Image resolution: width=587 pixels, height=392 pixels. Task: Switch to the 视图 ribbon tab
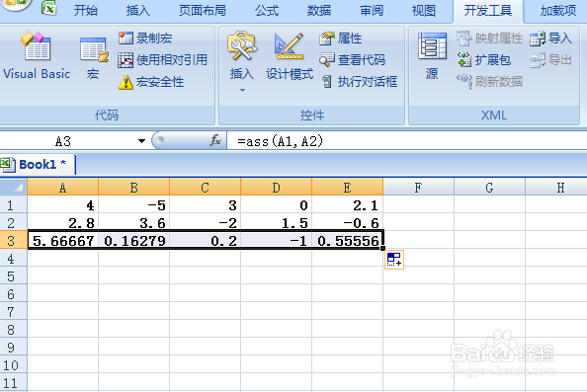[x=424, y=11]
